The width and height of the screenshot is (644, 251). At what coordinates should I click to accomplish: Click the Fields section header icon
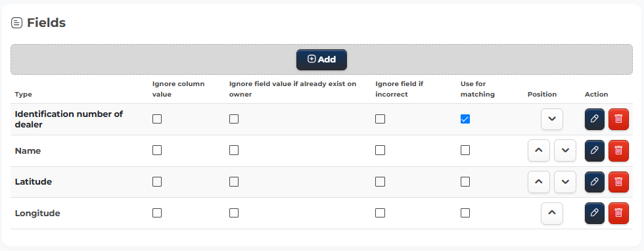(16, 23)
